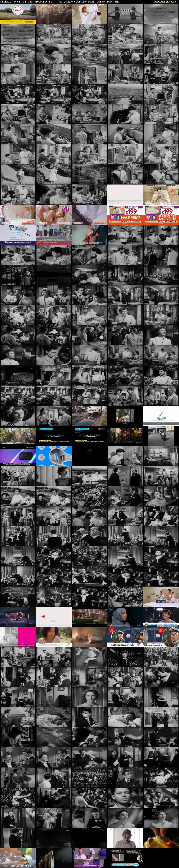This screenshot has height=868, width=179.
Task: Select the red brick building thumbnail
Action: click(89, 617)
